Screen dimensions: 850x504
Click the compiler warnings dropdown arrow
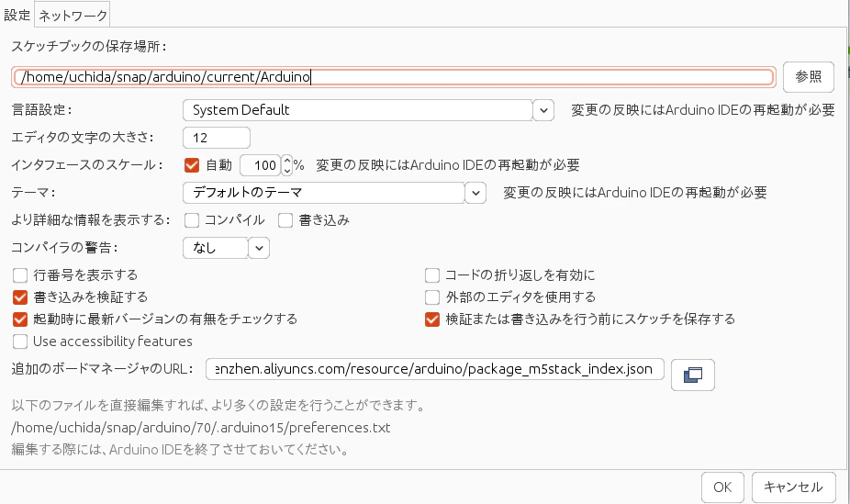pyautogui.click(x=259, y=248)
